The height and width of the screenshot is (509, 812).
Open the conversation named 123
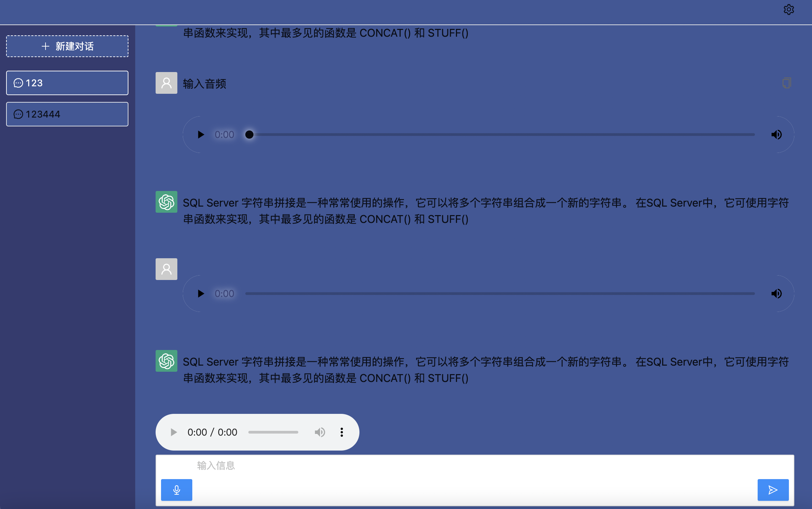click(x=67, y=83)
